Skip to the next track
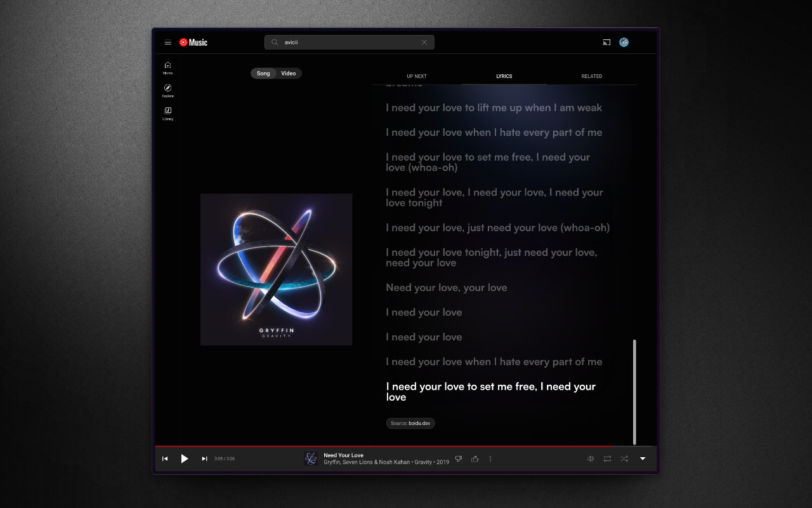 click(x=204, y=458)
